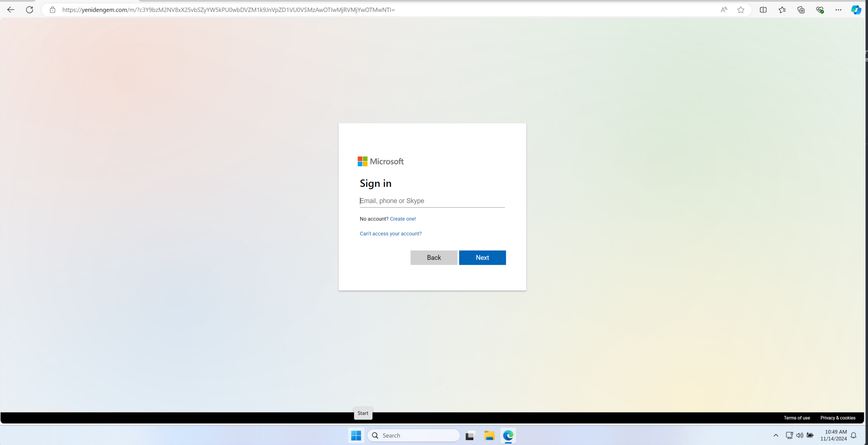This screenshot has height=445, width=868.
Task: Show hidden system tray icons chevron
Action: click(x=776, y=435)
